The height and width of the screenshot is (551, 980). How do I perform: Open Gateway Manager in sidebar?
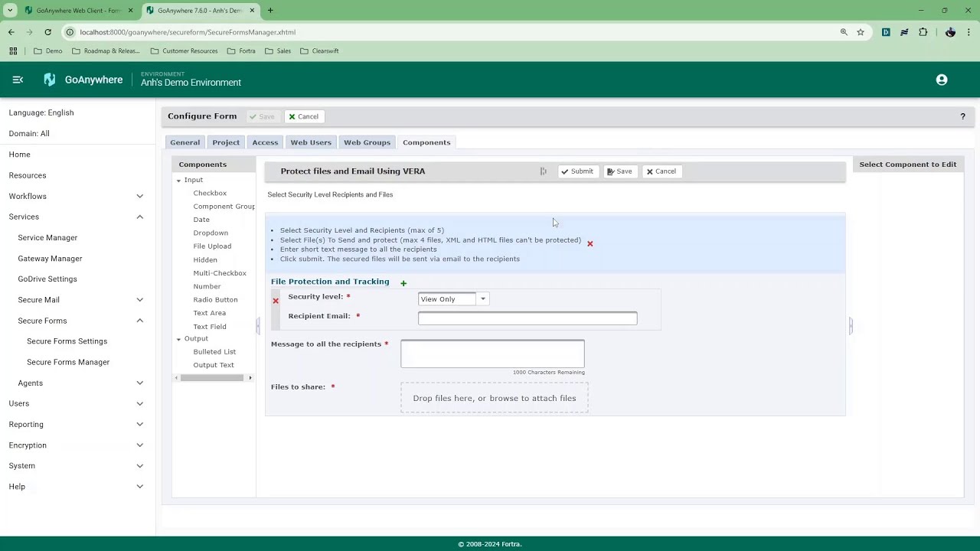pos(50,259)
